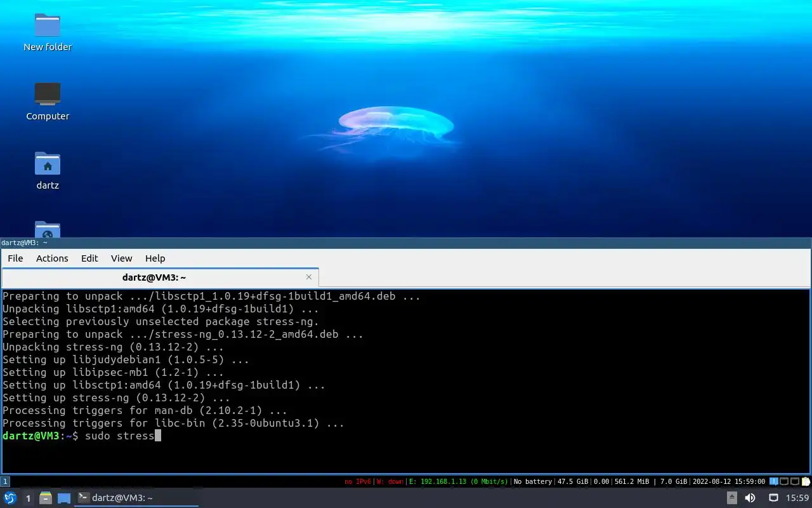The height and width of the screenshot is (508, 812).
Task: Close the dartz@VM3 terminal tab
Action: pos(309,277)
